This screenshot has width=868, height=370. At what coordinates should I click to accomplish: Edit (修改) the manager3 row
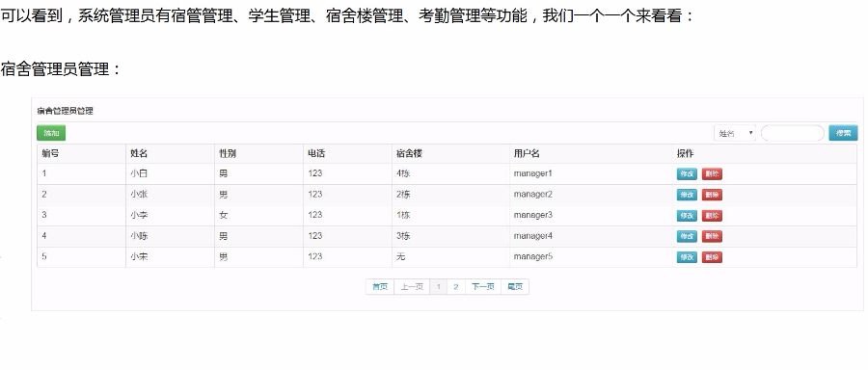[687, 215]
